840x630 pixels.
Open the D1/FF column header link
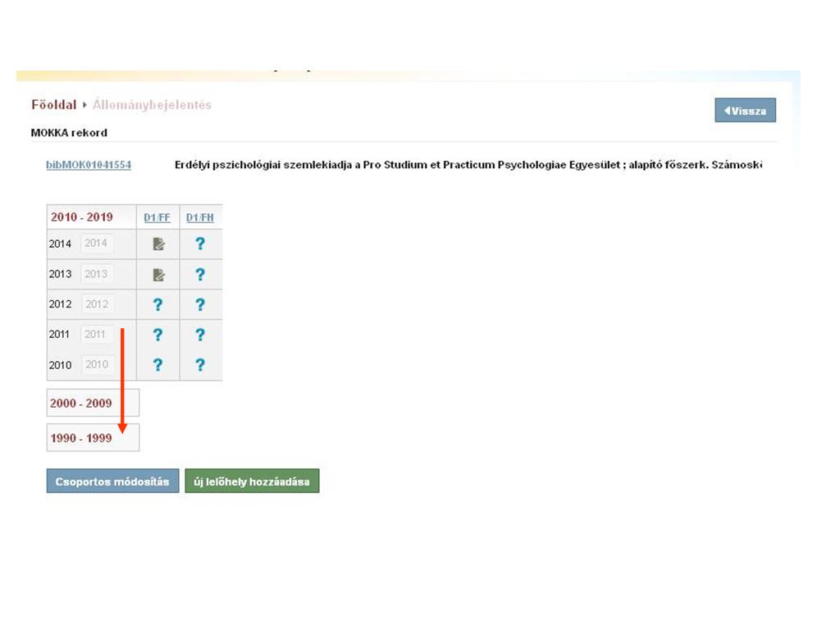coord(157,217)
